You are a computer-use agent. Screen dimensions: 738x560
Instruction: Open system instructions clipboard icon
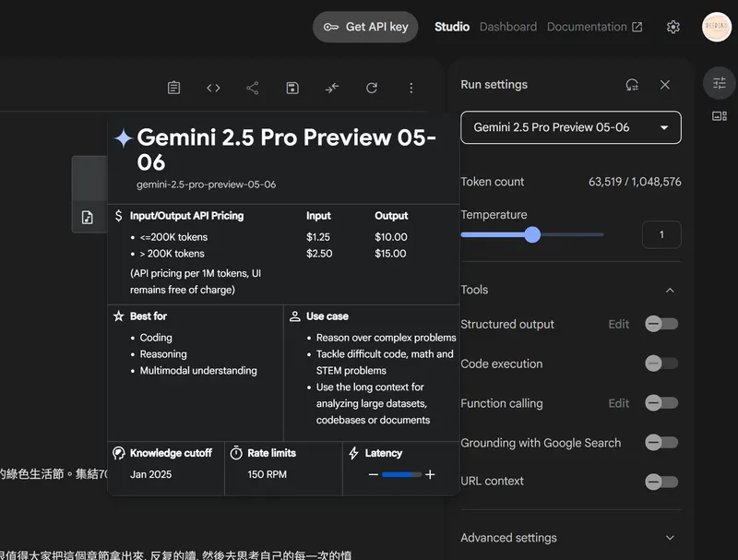point(173,88)
